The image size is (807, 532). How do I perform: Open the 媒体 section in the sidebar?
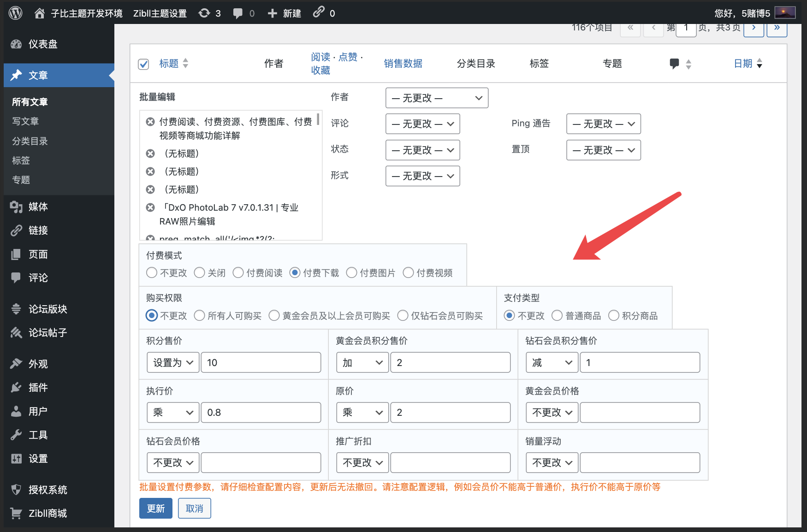click(x=38, y=207)
